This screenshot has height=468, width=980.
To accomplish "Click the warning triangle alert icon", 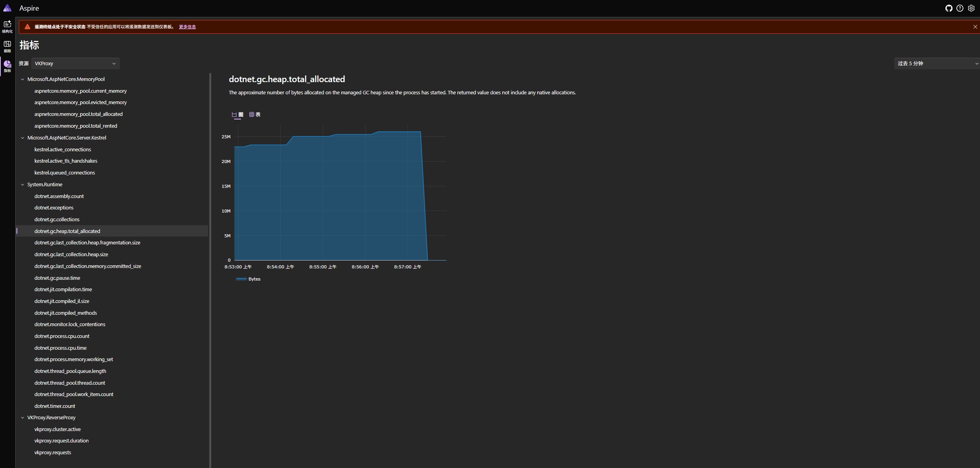I will [x=27, y=27].
